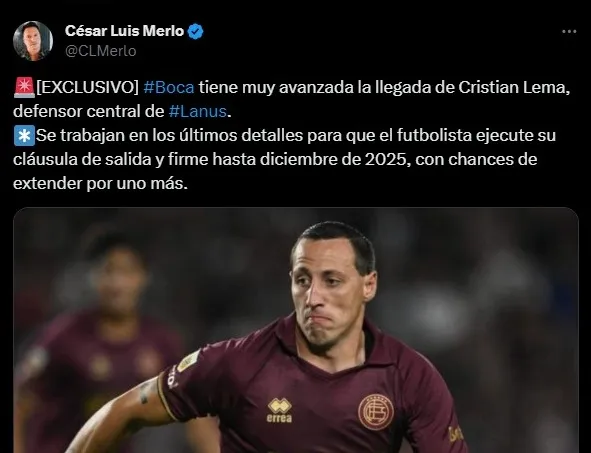
Task: Click the line 'extender por uno más'
Action: [100, 184]
